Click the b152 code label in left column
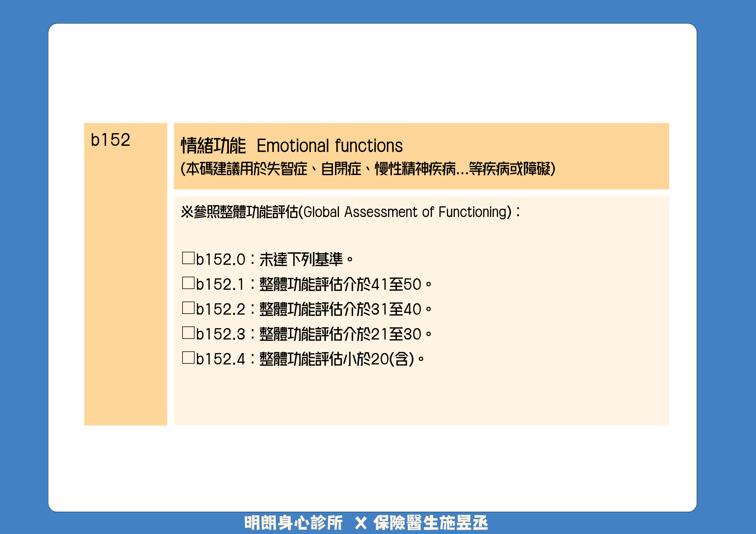 pyautogui.click(x=110, y=140)
